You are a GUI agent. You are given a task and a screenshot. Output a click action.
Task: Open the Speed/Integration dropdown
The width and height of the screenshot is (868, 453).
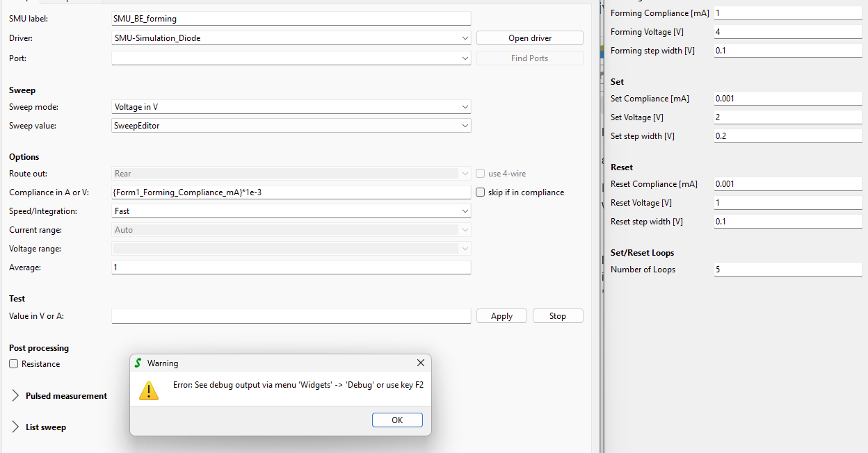click(465, 211)
